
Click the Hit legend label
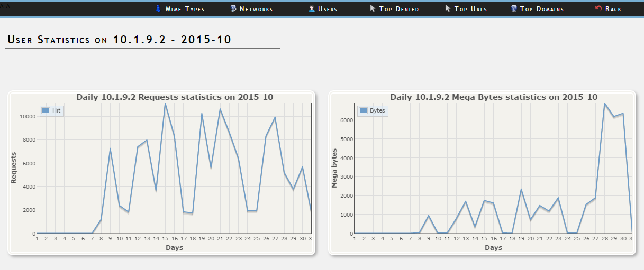[x=56, y=110]
